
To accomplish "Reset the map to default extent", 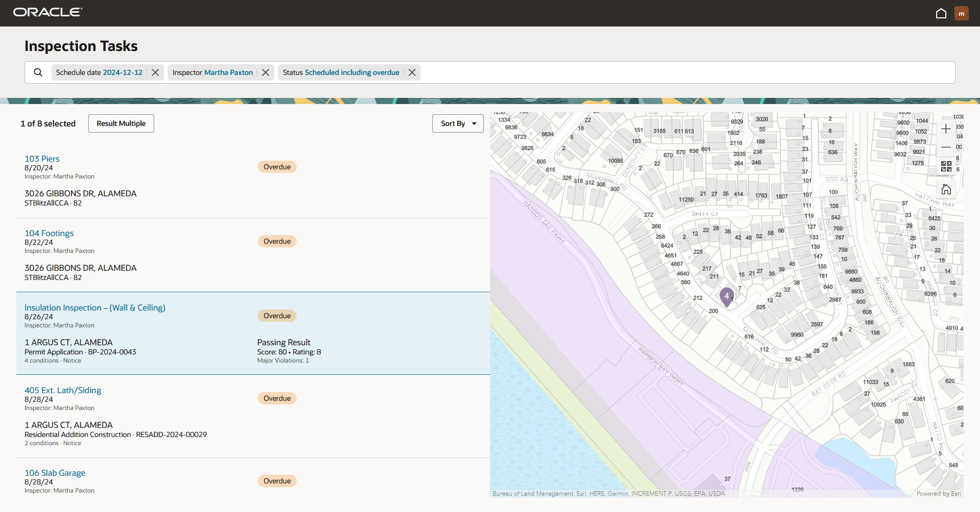I will tap(946, 189).
